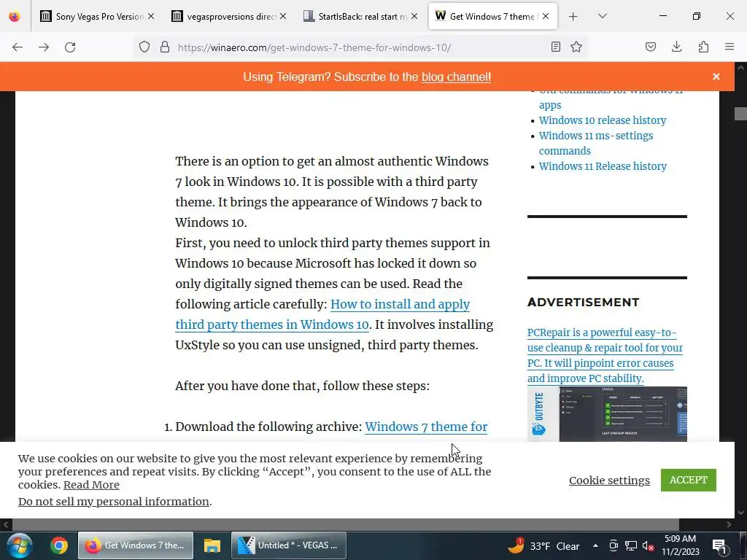
Task: Click the Meet Now tray icon
Action: click(x=614, y=545)
